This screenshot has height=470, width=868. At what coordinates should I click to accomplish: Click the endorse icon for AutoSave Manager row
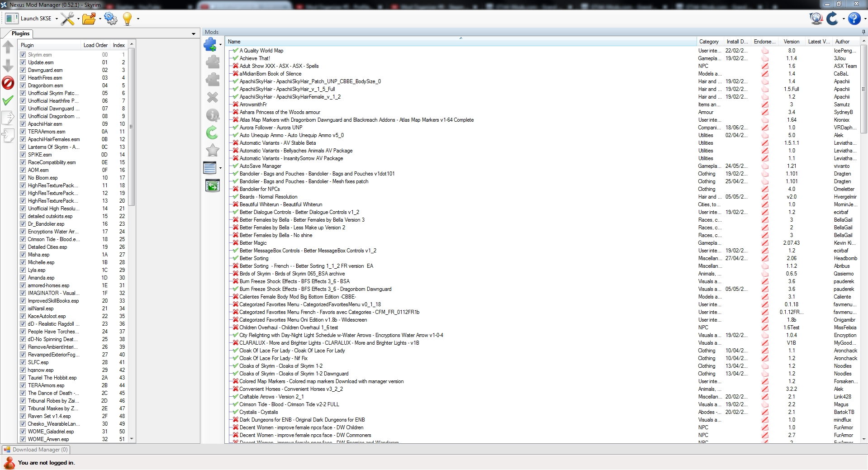click(x=765, y=166)
